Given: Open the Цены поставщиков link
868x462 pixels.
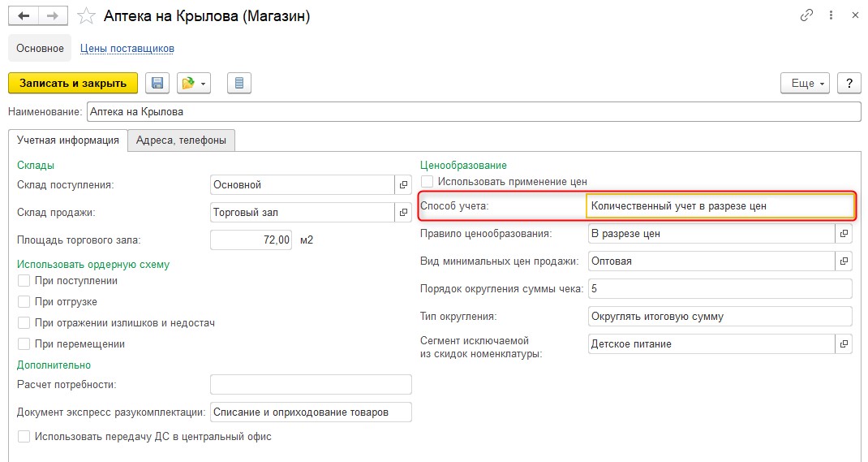Looking at the screenshot, I should [x=127, y=48].
